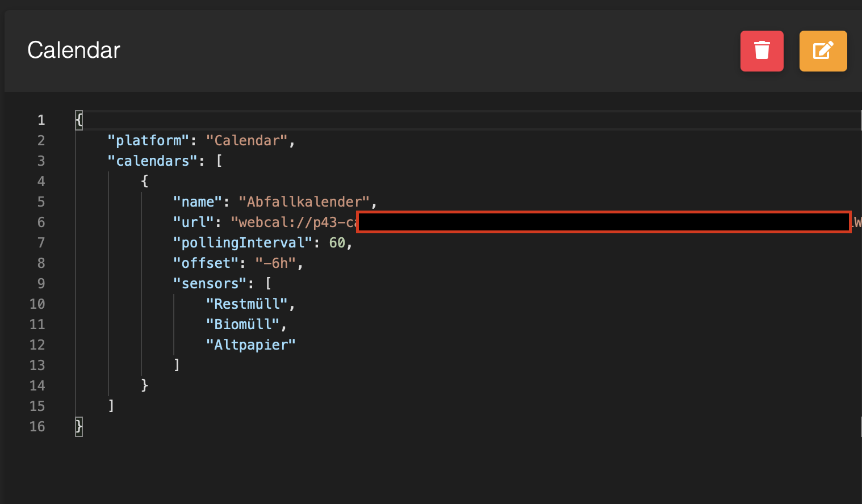Screen dimensions: 862x504
Task: Click the Calendar heading text
Action: coord(74,51)
